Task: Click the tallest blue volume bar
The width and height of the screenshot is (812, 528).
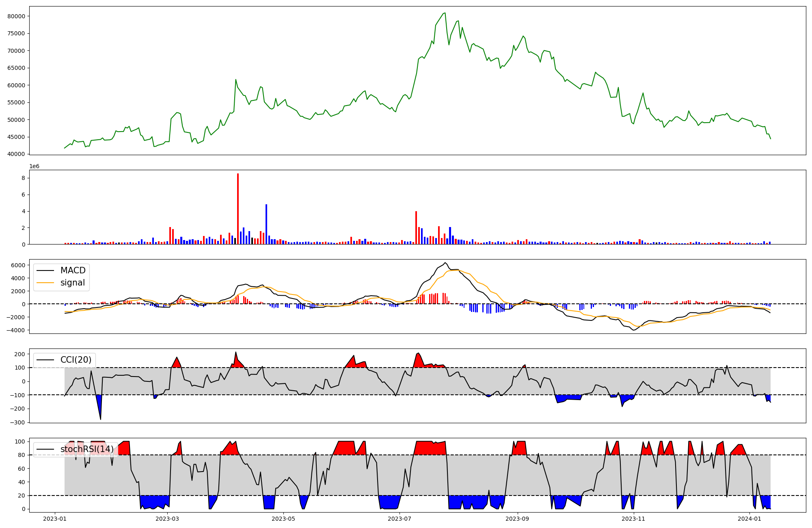Action: (x=266, y=224)
